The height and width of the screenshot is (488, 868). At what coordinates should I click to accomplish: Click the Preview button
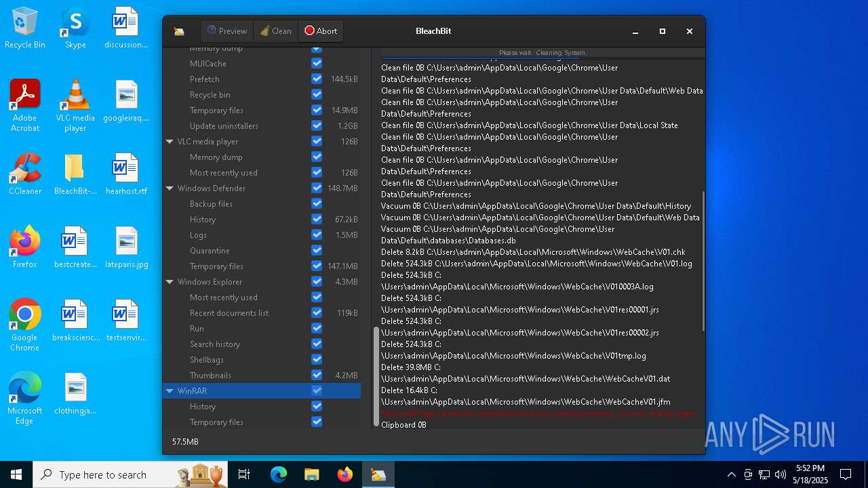coord(227,31)
